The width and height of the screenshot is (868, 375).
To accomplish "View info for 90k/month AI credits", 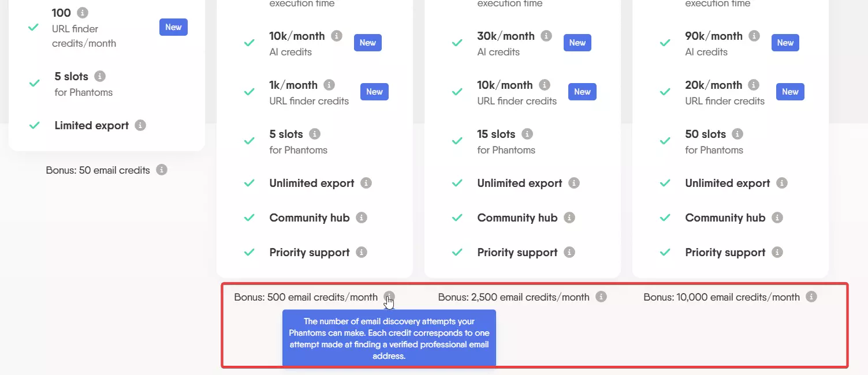I will (755, 35).
